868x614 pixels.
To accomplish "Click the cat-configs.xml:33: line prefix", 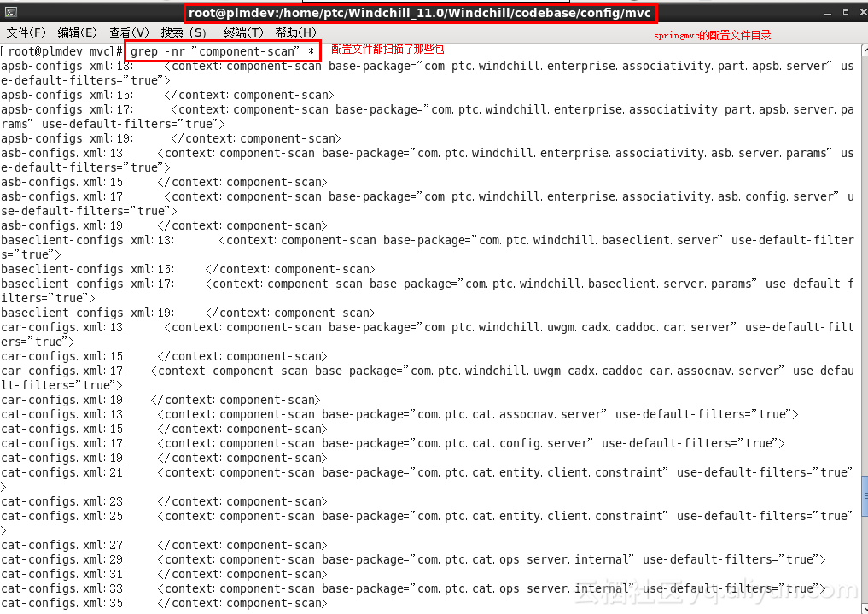I will click(x=64, y=588).
